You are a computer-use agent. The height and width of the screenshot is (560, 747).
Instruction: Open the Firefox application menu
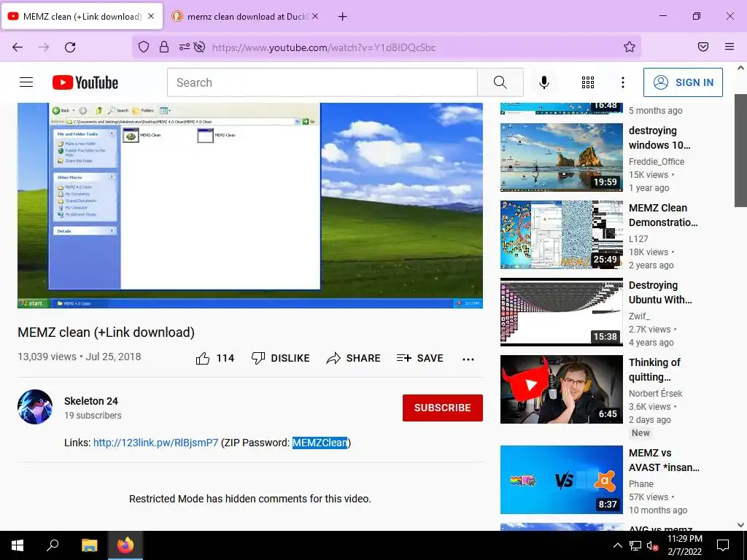click(729, 47)
